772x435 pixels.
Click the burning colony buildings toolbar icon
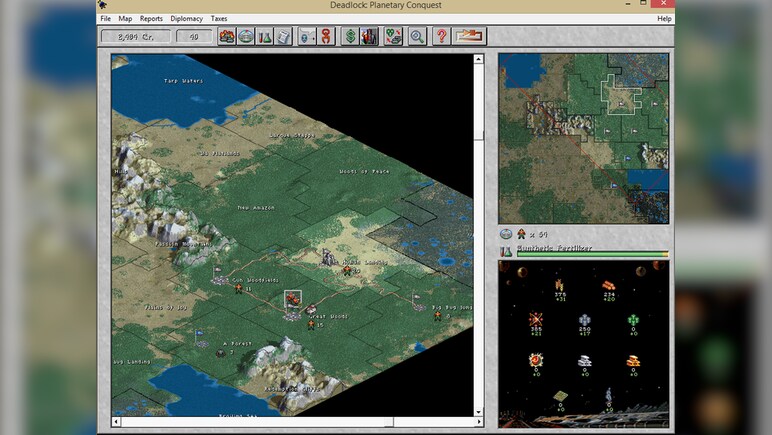tap(227, 36)
